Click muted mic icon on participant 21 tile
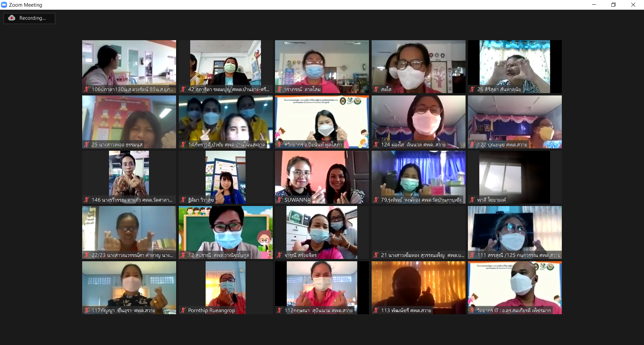This screenshot has height=345, width=644. (376, 255)
